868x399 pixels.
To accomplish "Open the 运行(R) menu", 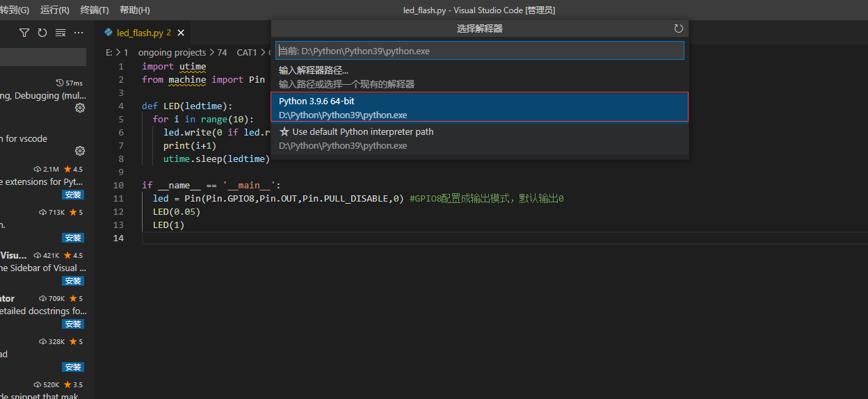I will [55, 10].
